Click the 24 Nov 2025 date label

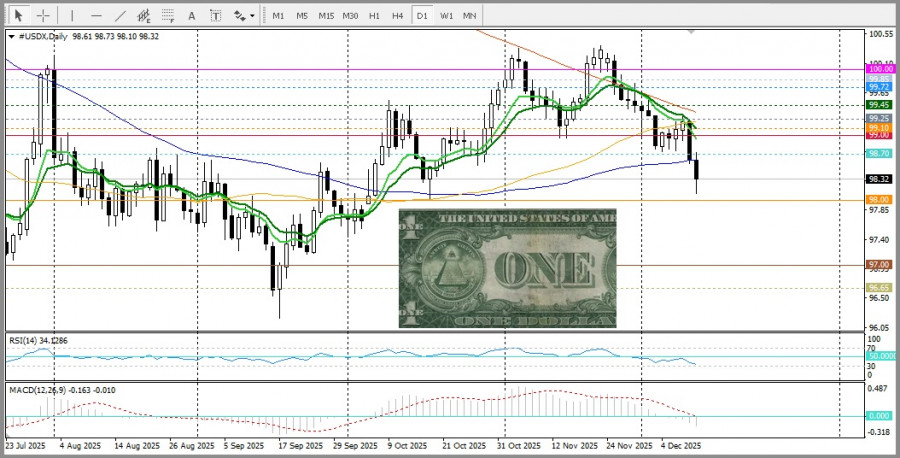click(629, 445)
